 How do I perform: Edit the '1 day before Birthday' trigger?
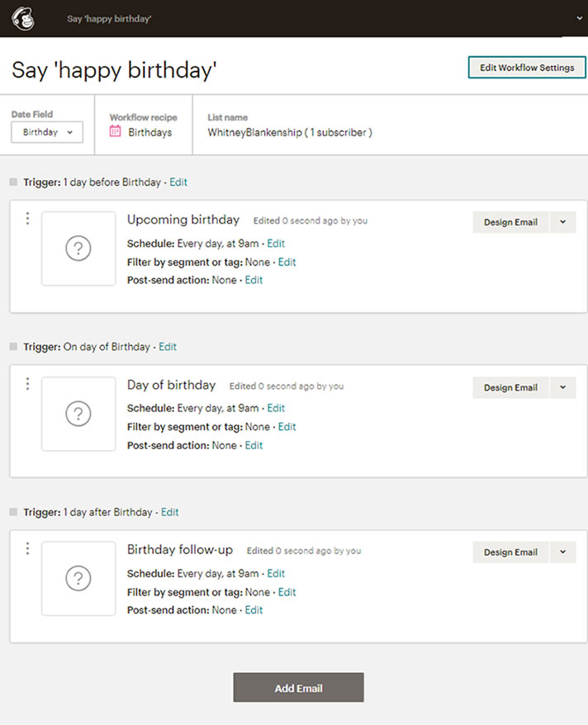tap(178, 182)
